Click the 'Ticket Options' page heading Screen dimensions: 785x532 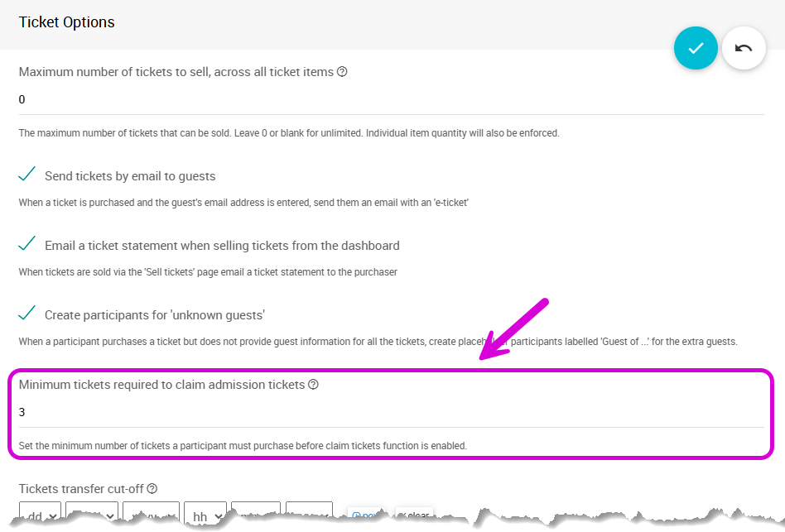[x=66, y=22]
